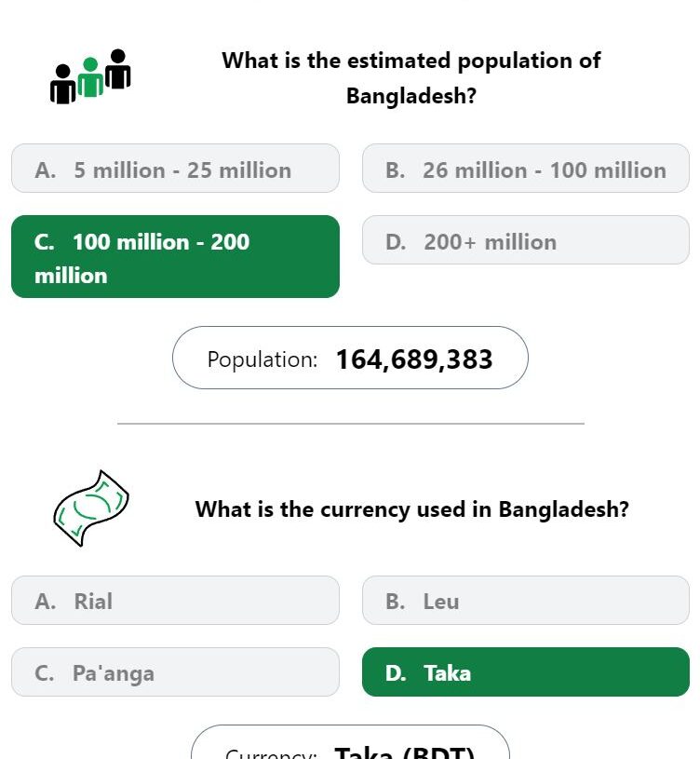
Task: Click the horizontal divider between questions
Action: tap(350, 424)
